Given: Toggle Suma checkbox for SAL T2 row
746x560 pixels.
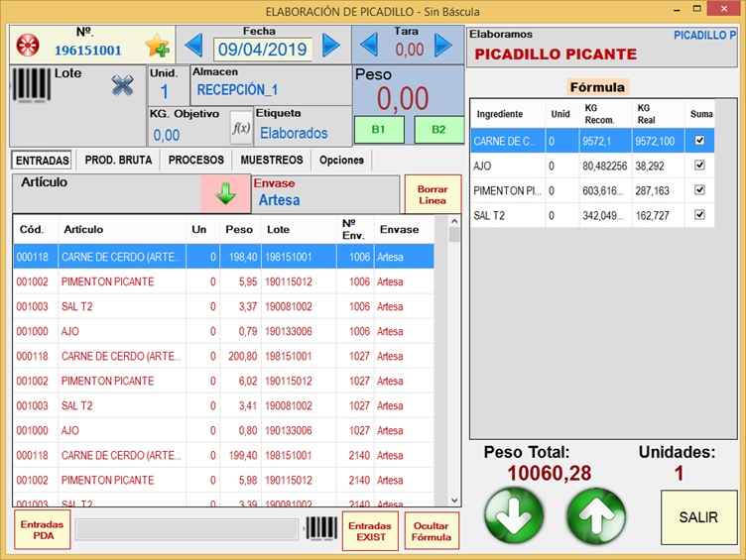Looking at the screenshot, I should coord(700,215).
